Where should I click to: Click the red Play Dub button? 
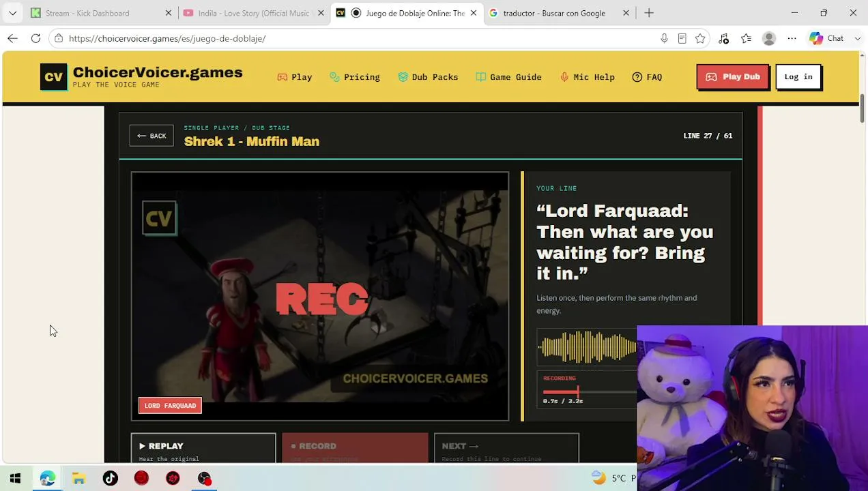point(733,77)
